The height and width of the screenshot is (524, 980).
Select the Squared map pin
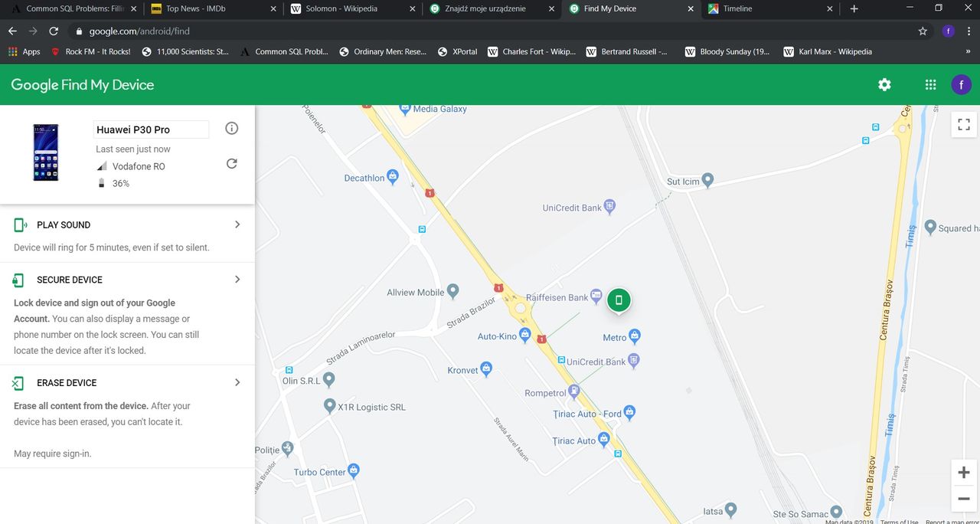pos(930,228)
